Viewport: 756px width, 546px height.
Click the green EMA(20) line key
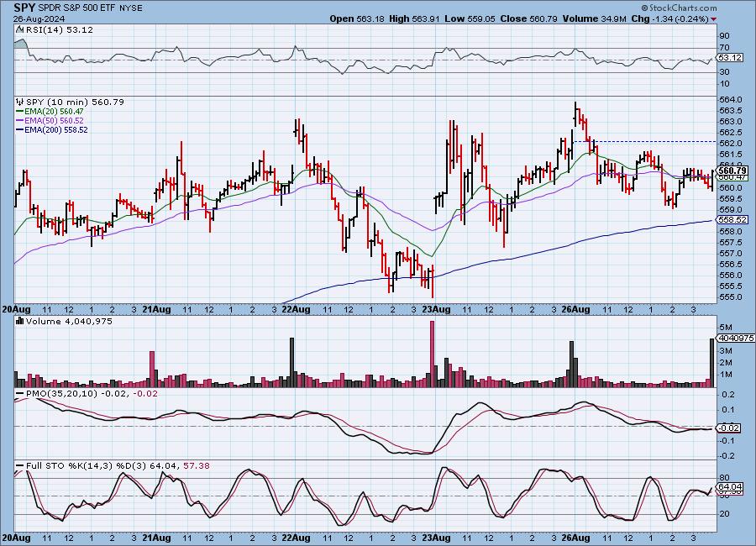(20, 112)
